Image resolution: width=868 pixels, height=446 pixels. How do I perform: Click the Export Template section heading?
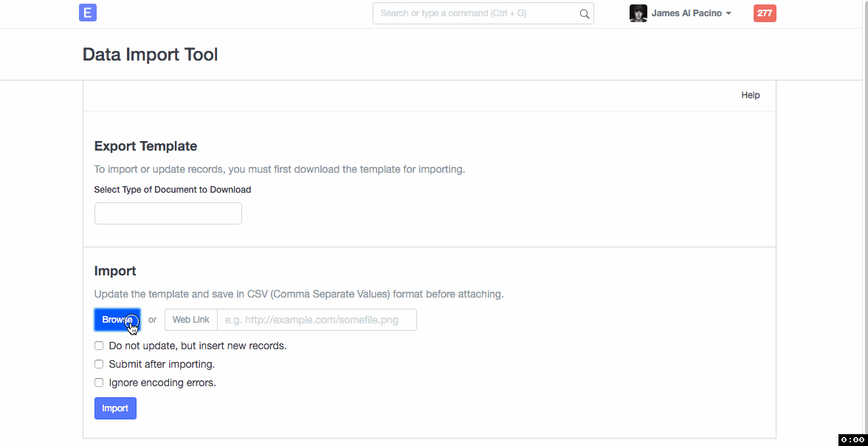click(x=145, y=146)
